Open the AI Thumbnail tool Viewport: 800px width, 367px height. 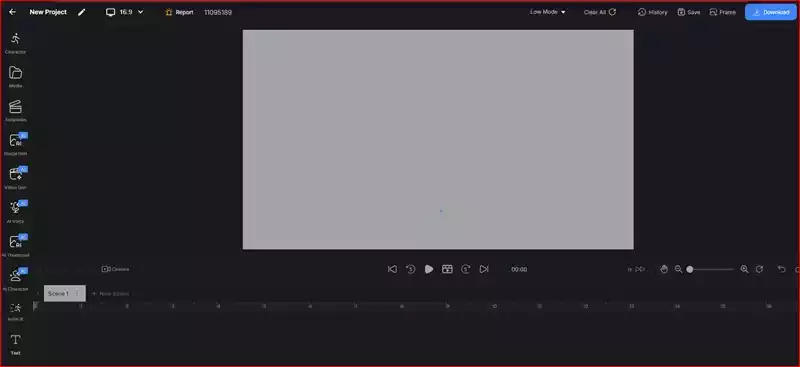15,246
